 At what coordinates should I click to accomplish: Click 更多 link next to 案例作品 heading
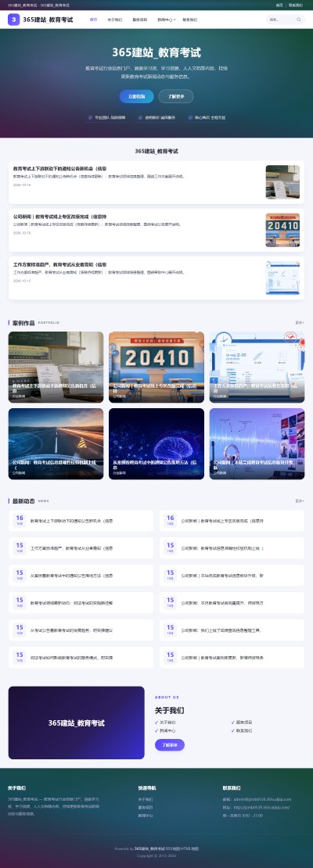click(x=299, y=322)
